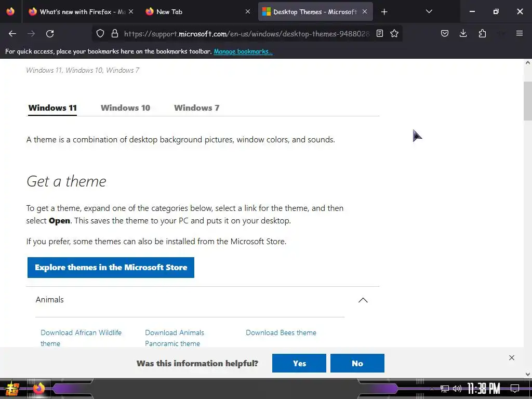The width and height of the screenshot is (532, 399).
Task: Click 'Explore themes in the Microsoft Store'
Action: 111,268
